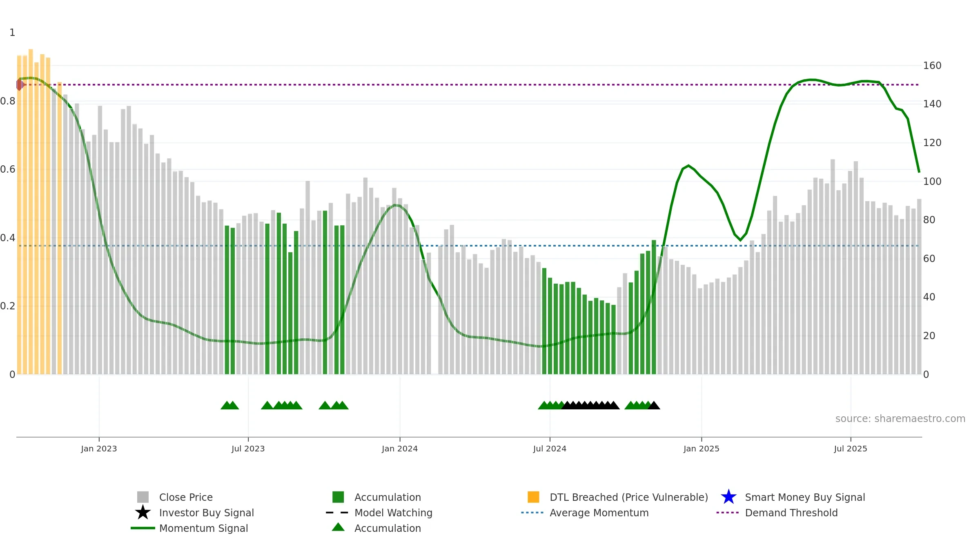Screen dimensions: 980x551
Task: Click the Jan 2025 axis label
Action: click(702, 449)
